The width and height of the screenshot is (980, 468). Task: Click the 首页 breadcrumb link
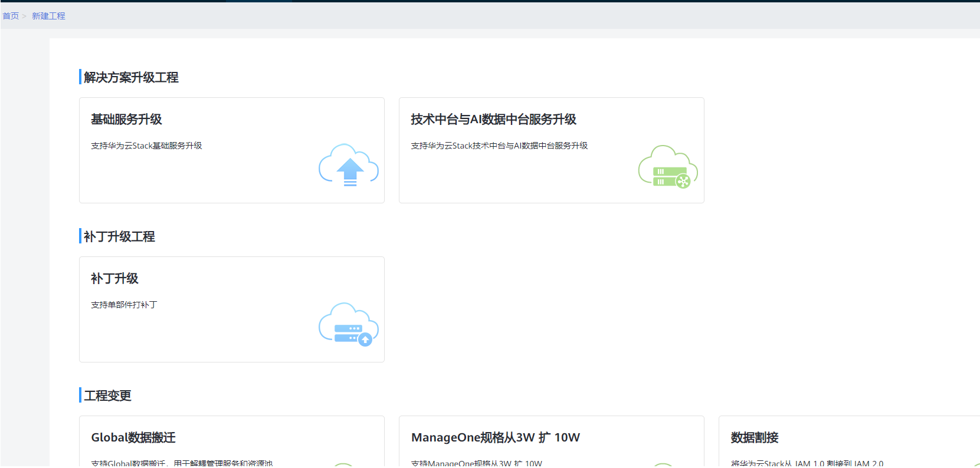pyautogui.click(x=11, y=16)
